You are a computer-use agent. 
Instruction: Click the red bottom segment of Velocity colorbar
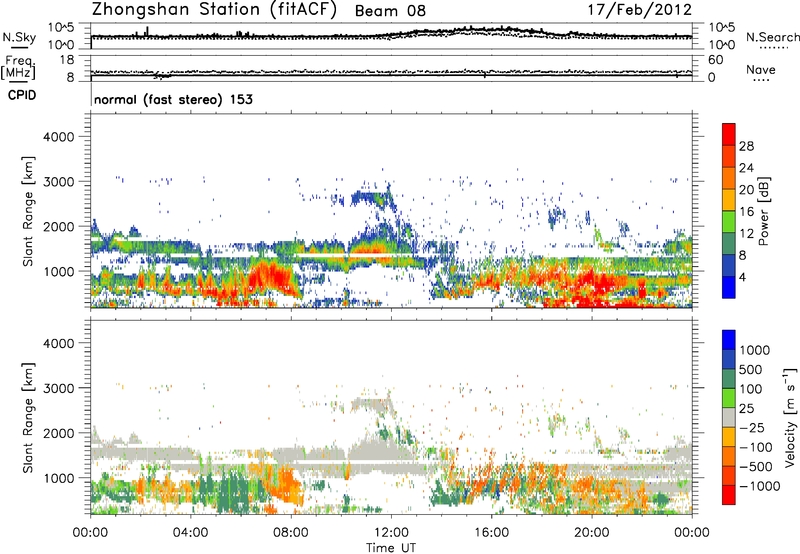coord(729,495)
